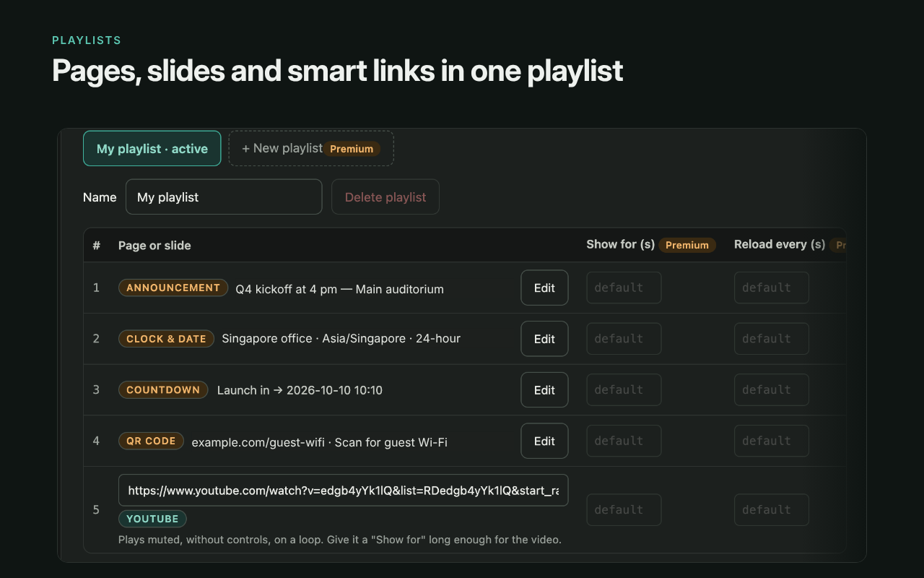The image size is (924, 578).
Task: Focus the playlist Name input field
Action: [x=224, y=197]
